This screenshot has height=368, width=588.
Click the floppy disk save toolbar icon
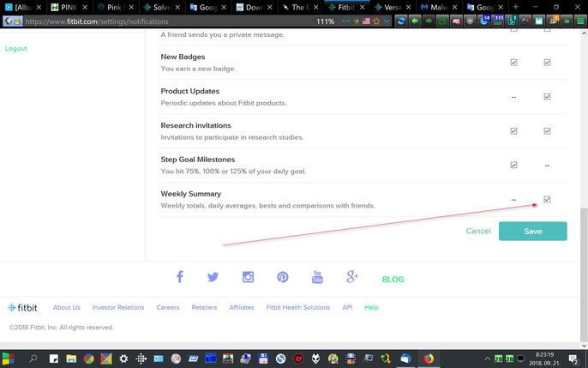(x=539, y=21)
